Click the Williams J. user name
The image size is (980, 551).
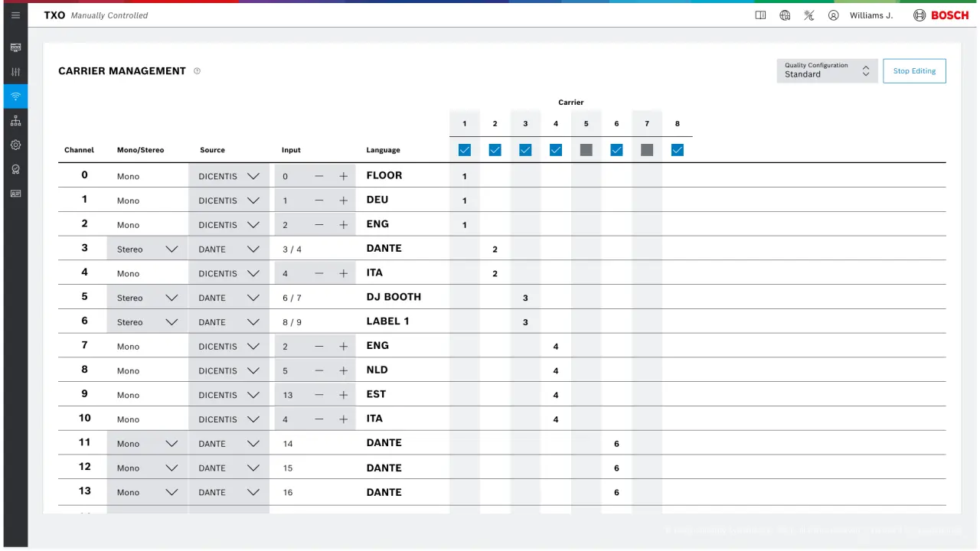click(x=871, y=15)
